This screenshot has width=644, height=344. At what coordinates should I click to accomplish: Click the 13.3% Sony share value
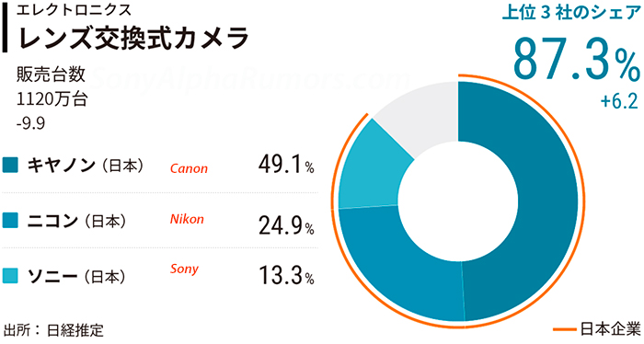286,275
